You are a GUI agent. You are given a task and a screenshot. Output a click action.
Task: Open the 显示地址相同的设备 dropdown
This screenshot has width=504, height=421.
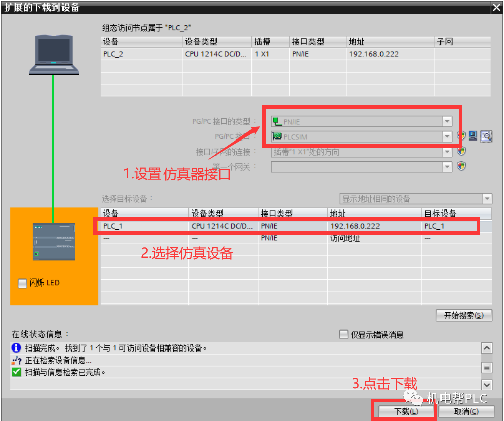(487, 199)
